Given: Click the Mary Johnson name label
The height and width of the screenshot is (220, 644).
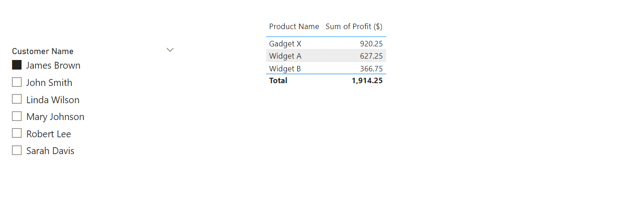Looking at the screenshot, I should pyautogui.click(x=55, y=117).
